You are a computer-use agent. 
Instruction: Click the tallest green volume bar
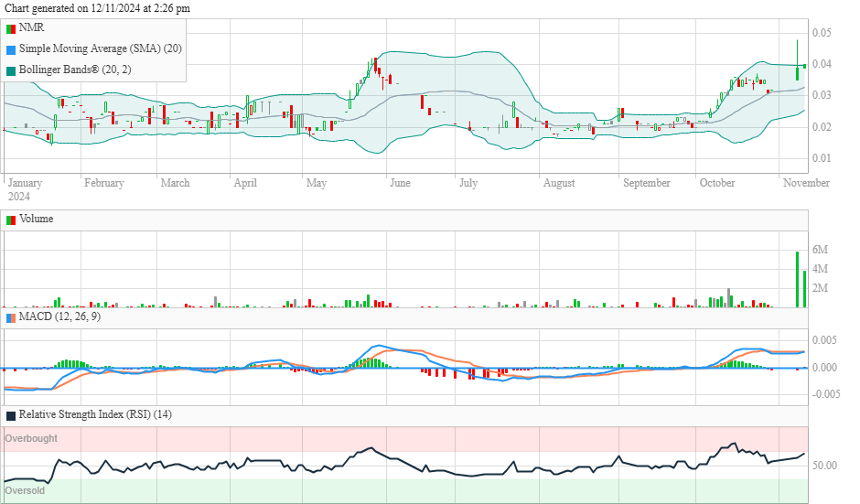coord(797,279)
